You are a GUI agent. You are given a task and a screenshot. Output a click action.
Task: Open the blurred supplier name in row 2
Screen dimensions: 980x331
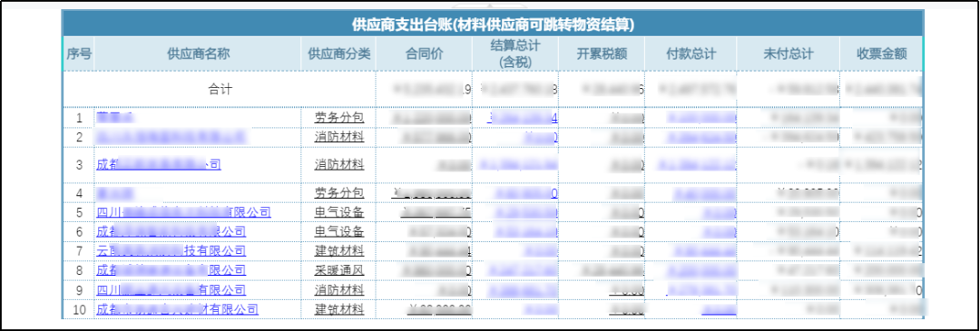(171, 136)
